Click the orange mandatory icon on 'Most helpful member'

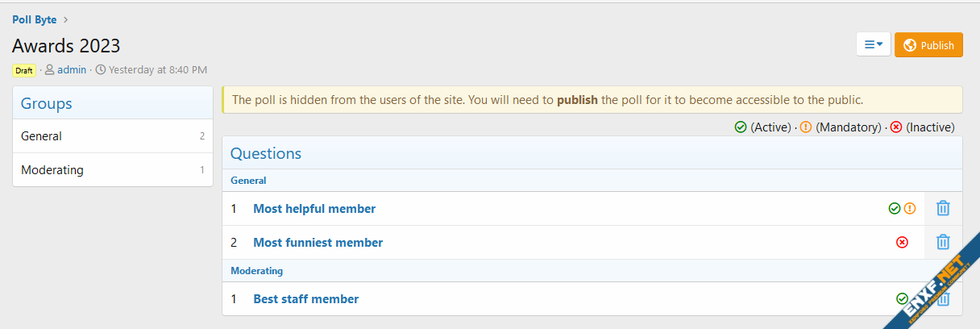point(910,208)
